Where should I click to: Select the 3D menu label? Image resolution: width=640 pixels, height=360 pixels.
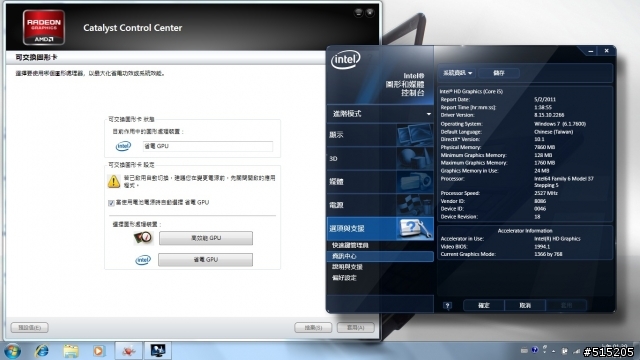[x=333, y=158]
